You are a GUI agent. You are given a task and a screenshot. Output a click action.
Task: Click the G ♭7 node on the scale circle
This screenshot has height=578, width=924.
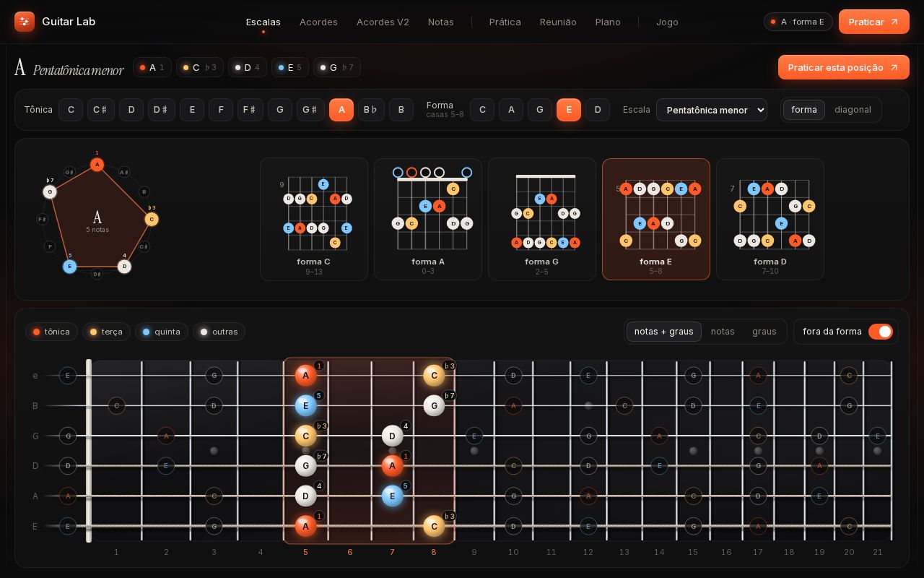point(50,191)
